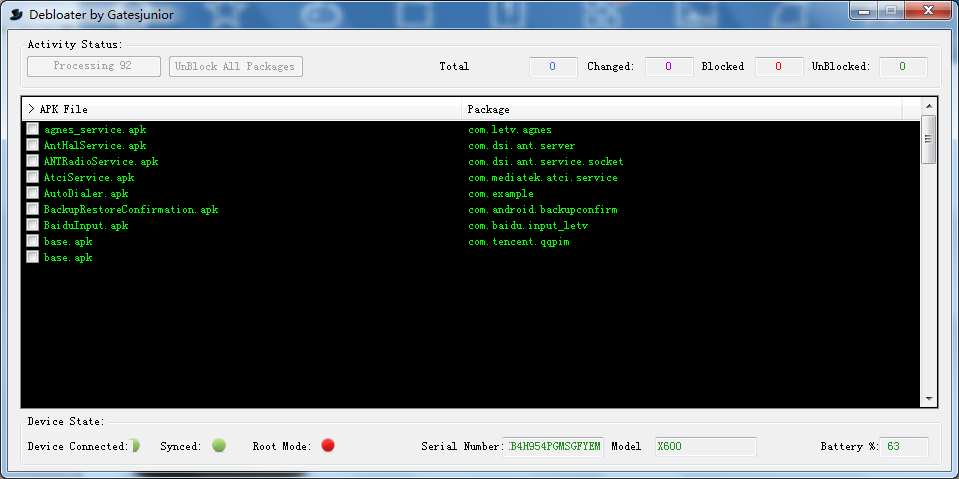Click the Battery % field
This screenshot has width=959, height=479.
(x=904, y=447)
